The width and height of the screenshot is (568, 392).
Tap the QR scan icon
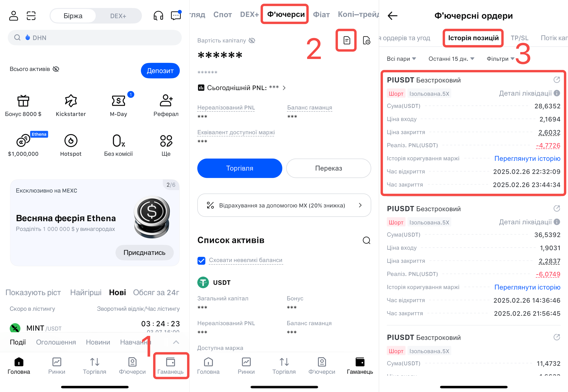pyautogui.click(x=31, y=16)
